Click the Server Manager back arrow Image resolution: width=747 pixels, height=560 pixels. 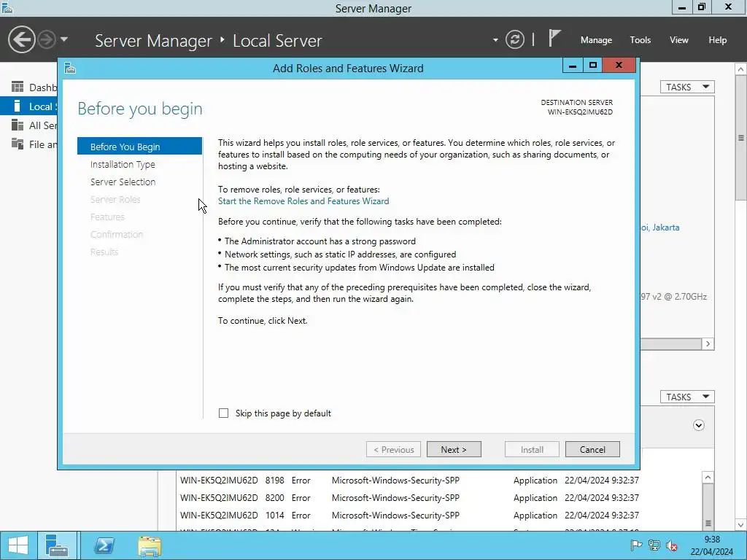click(21, 39)
